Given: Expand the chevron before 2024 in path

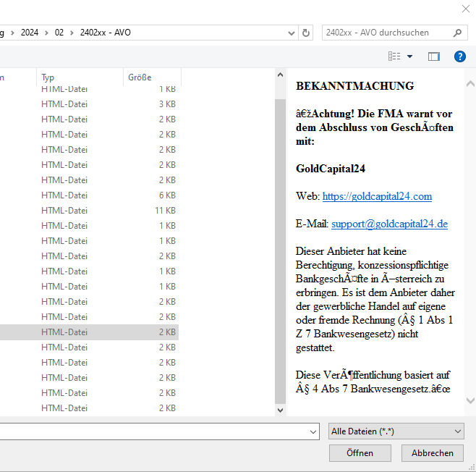Looking at the screenshot, I should 12,33.
